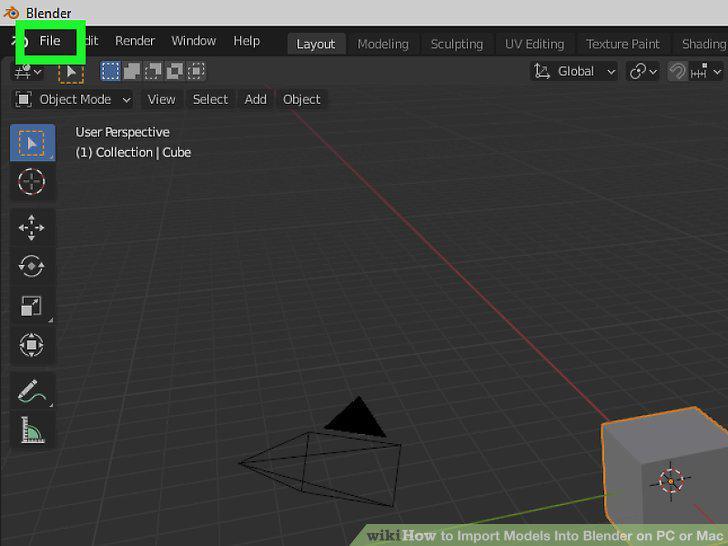728x546 pixels.
Task: Click the Blender logo in title bar
Action: click(11, 13)
